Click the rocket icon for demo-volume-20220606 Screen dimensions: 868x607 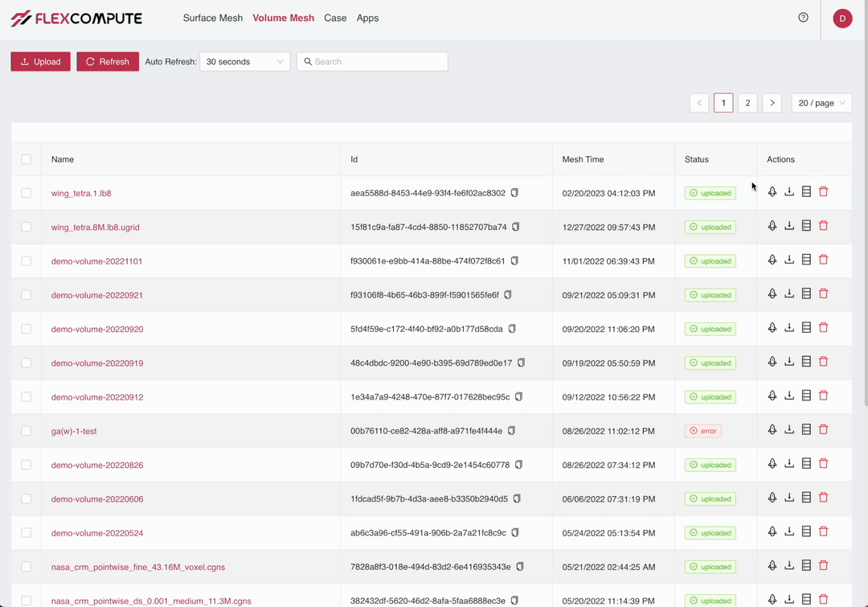tap(772, 498)
